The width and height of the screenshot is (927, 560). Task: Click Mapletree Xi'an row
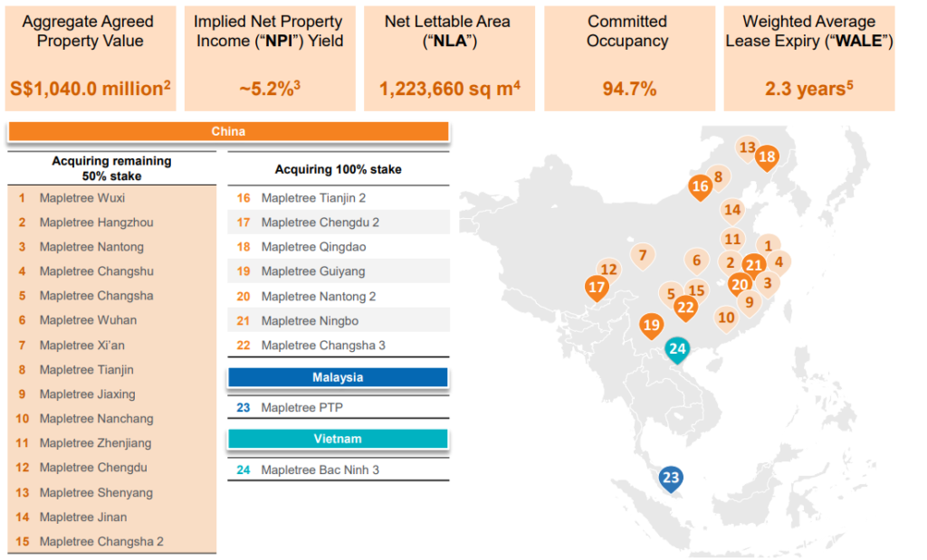(111, 345)
